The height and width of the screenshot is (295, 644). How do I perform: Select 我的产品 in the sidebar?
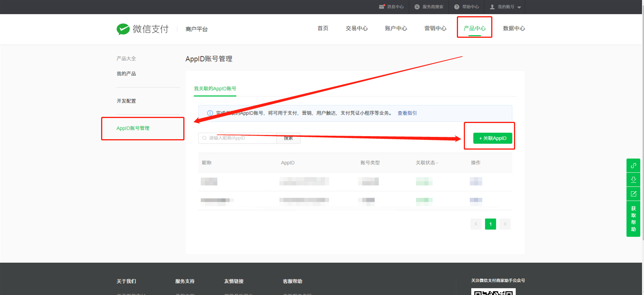pyautogui.click(x=126, y=74)
